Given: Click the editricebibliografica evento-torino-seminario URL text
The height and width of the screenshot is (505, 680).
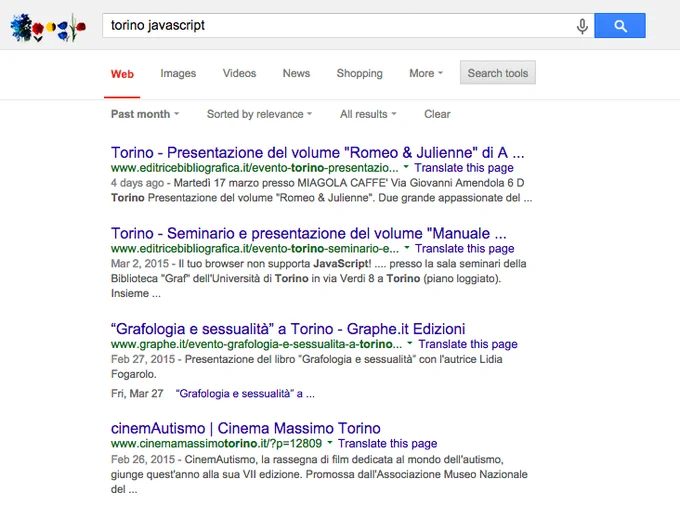Looking at the screenshot, I should (255, 249).
